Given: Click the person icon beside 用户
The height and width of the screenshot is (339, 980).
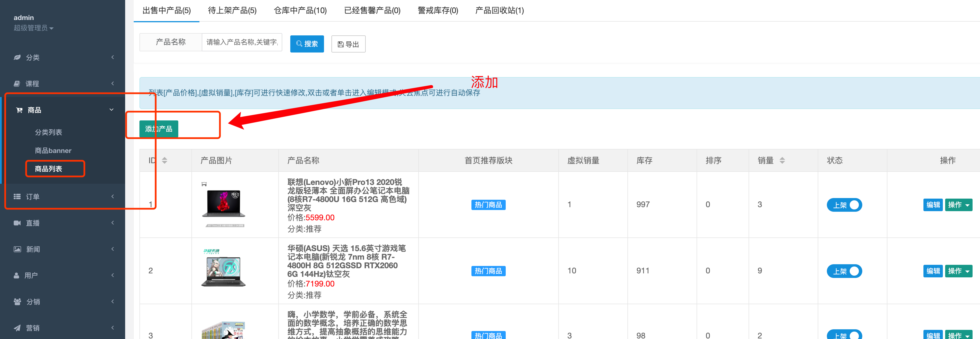Looking at the screenshot, I should pos(16,276).
